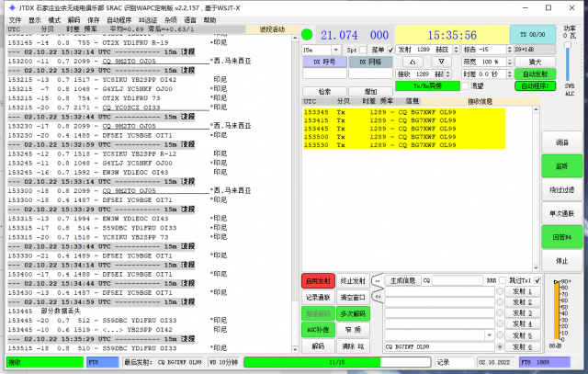Select radio button beside 发射 4
Viewport: 588px width, 374px height.
[x=500, y=323]
